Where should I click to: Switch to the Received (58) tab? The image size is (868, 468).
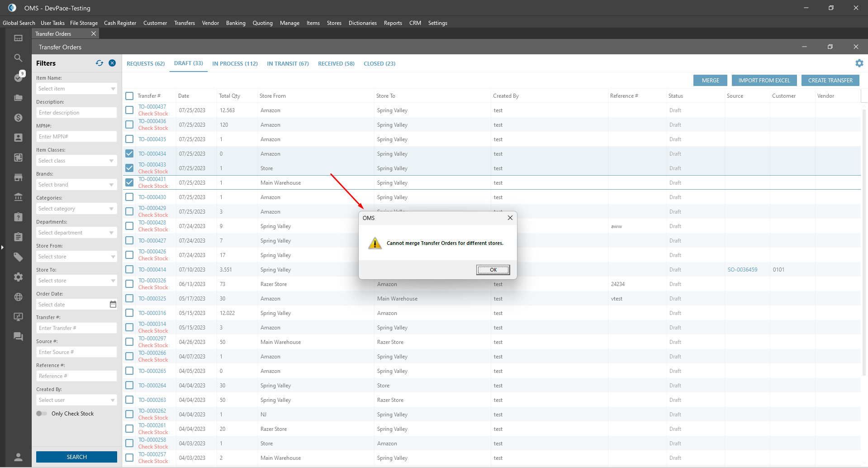click(336, 64)
